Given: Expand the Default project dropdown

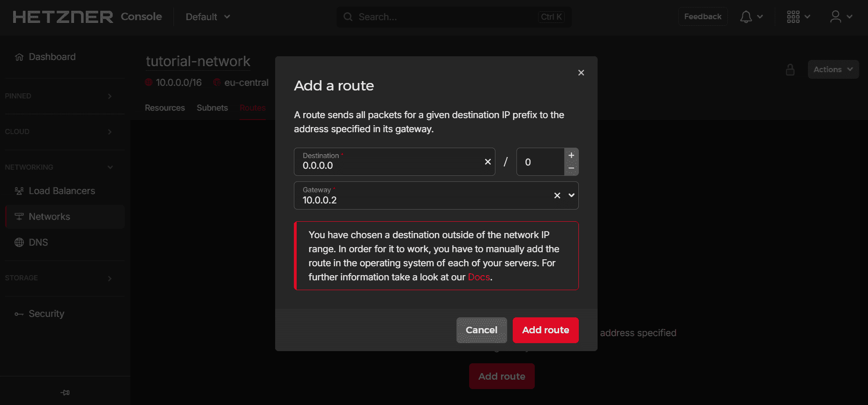Looking at the screenshot, I should tap(208, 17).
